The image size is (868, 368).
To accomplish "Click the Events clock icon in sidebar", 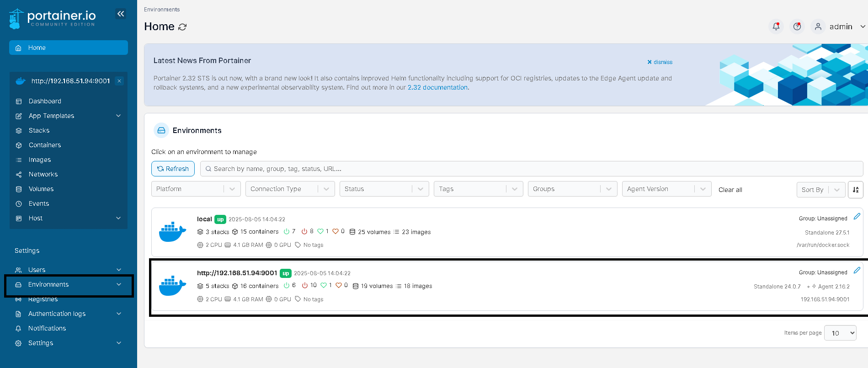I will click(19, 204).
